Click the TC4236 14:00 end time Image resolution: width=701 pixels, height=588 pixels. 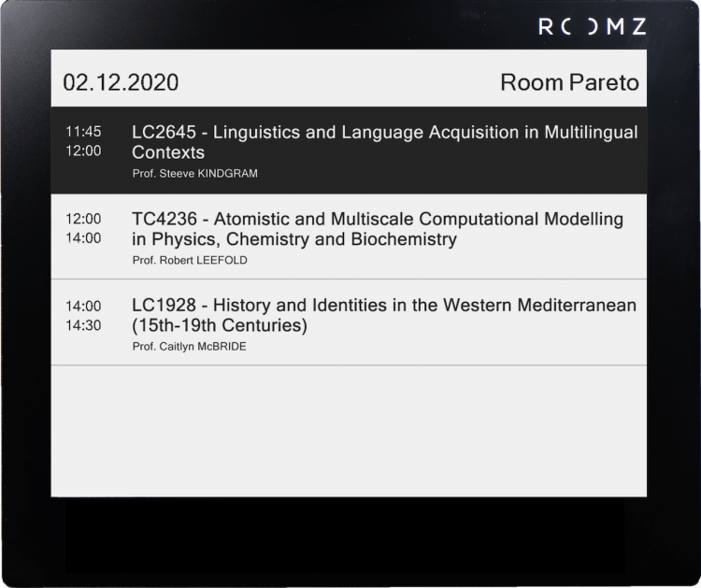point(83,237)
